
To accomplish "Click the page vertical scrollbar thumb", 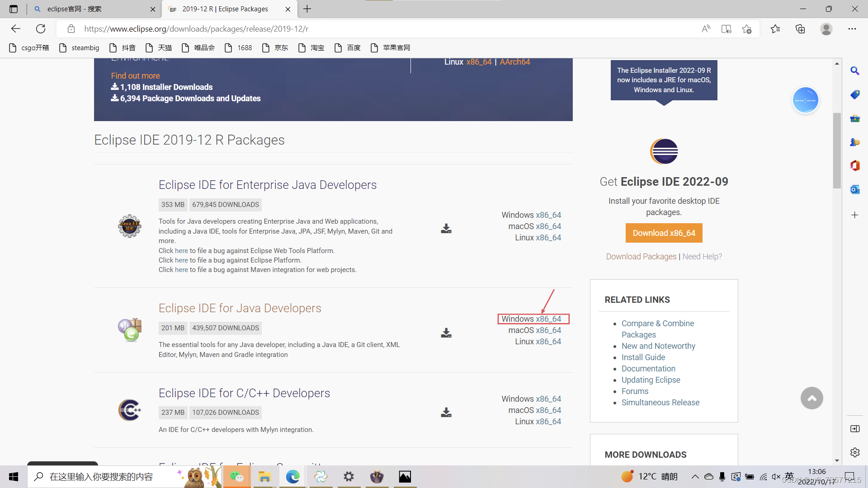I will 837,150.
